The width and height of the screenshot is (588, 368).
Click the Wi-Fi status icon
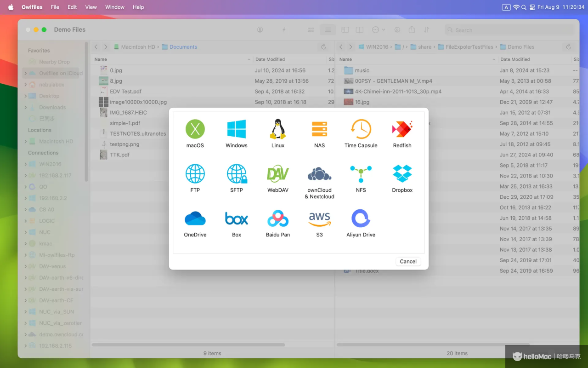(516, 7)
